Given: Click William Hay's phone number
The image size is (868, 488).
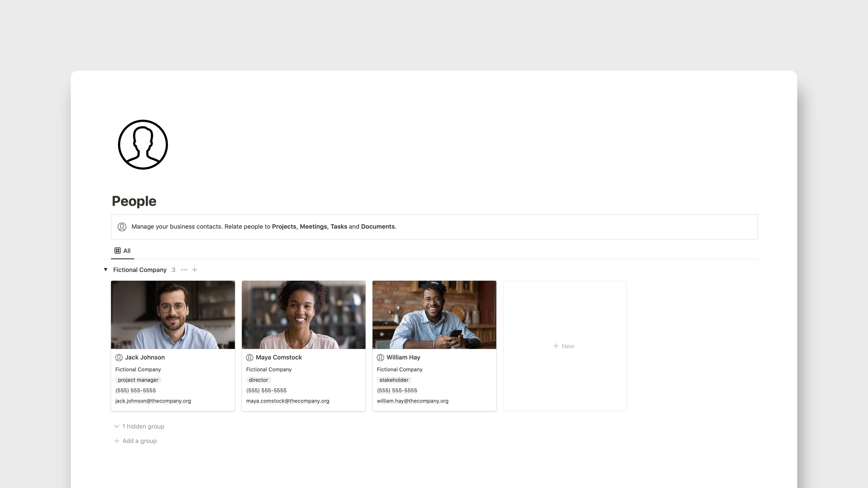Looking at the screenshot, I should [397, 390].
